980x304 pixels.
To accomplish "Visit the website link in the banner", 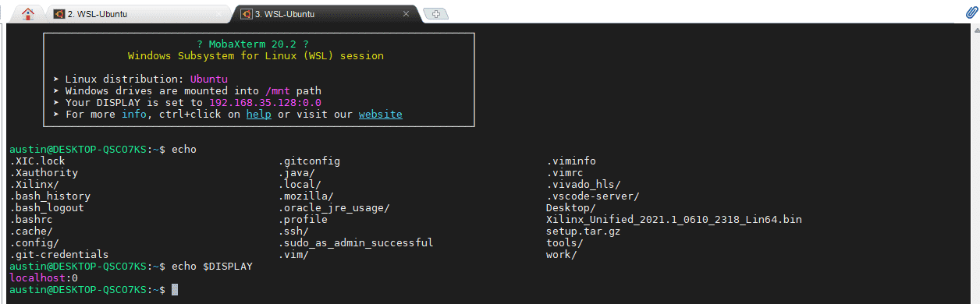I will 380,114.
